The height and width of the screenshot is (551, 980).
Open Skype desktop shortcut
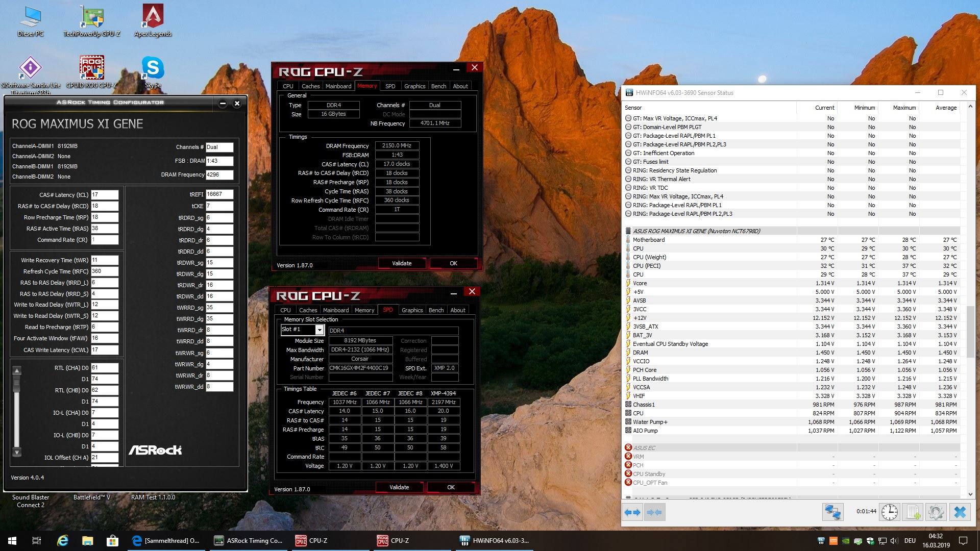point(153,72)
